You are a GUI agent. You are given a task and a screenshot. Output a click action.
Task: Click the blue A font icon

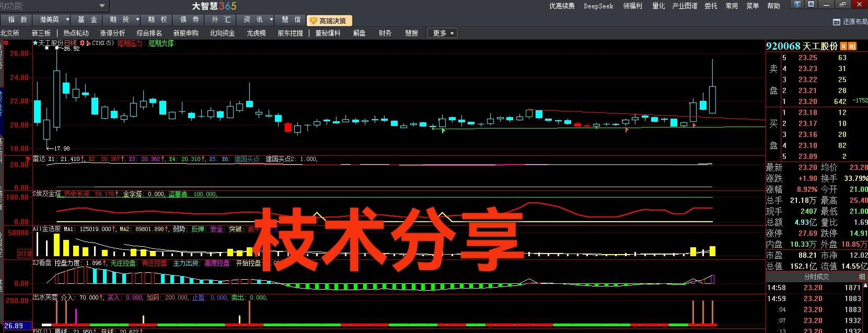[x=811, y=4]
